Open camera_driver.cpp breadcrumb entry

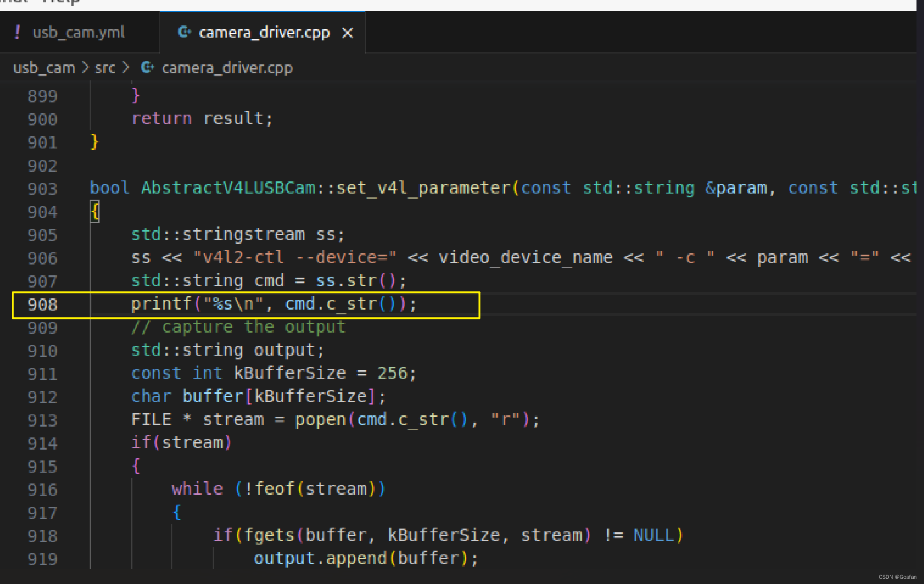pos(227,68)
